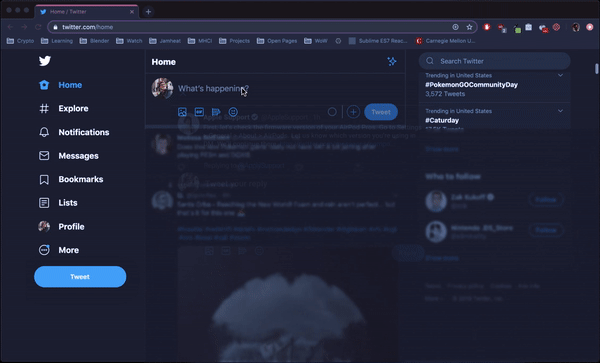Click the More ellipsis circle icon
The image size is (600, 363).
pyautogui.click(x=44, y=250)
